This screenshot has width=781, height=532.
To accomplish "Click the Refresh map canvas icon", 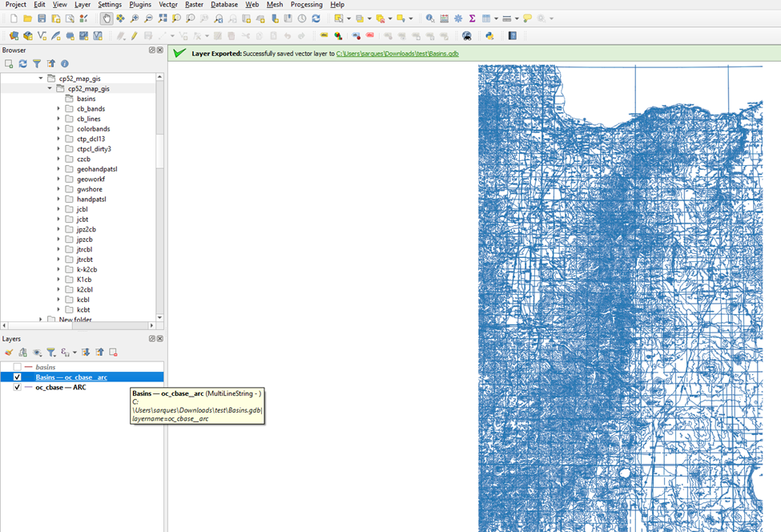I will click(x=316, y=18).
